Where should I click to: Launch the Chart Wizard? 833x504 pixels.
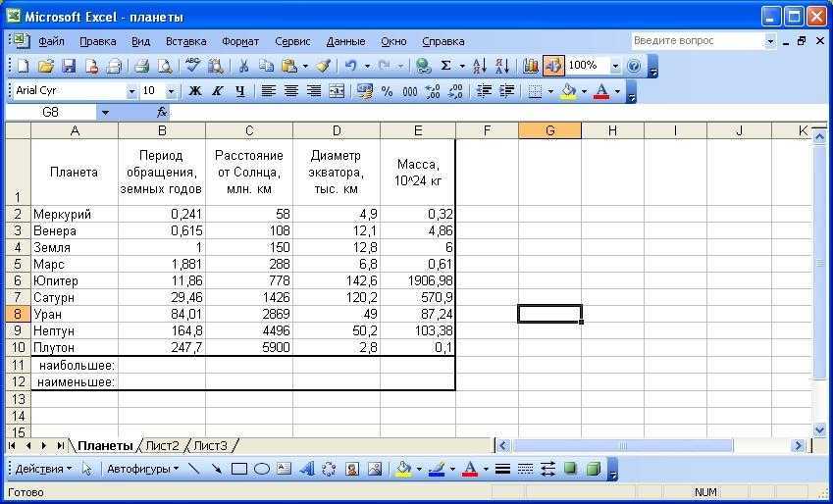click(x=530, y=66)
